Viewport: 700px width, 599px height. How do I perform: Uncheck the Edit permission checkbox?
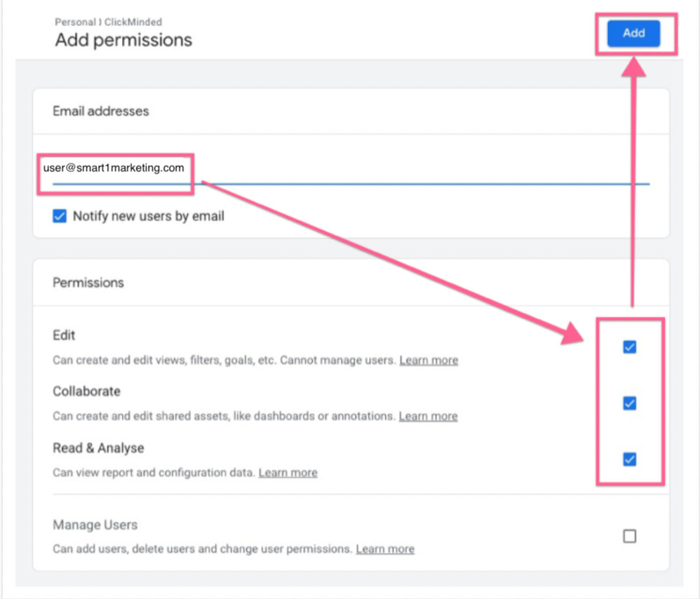629,346
